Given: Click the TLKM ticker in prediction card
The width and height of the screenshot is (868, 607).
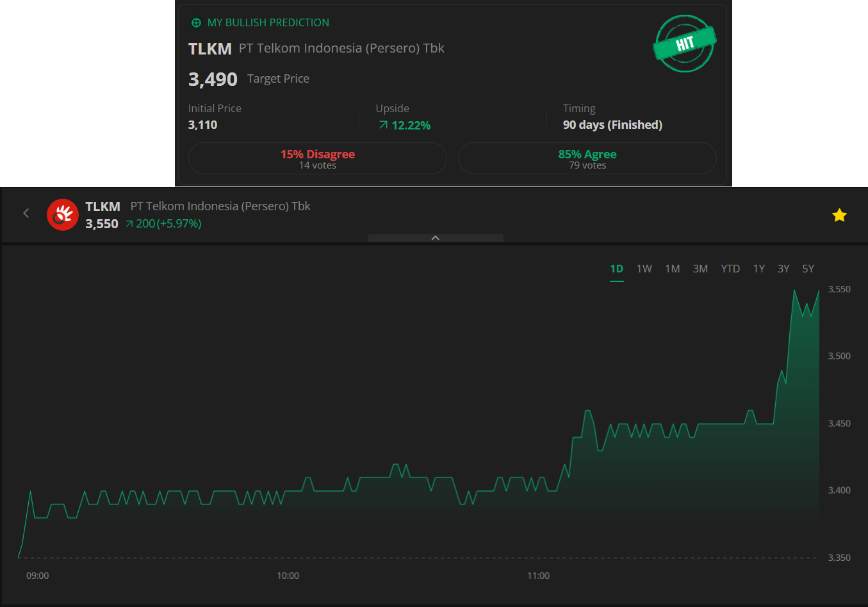Looking at the screenshot, I should [x=210, y=49].
